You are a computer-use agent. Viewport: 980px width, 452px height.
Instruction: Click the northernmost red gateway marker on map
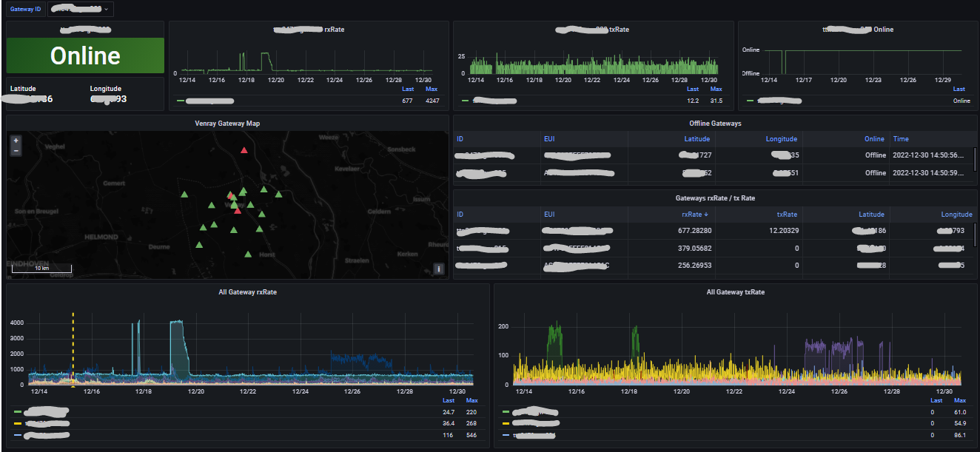244,151
